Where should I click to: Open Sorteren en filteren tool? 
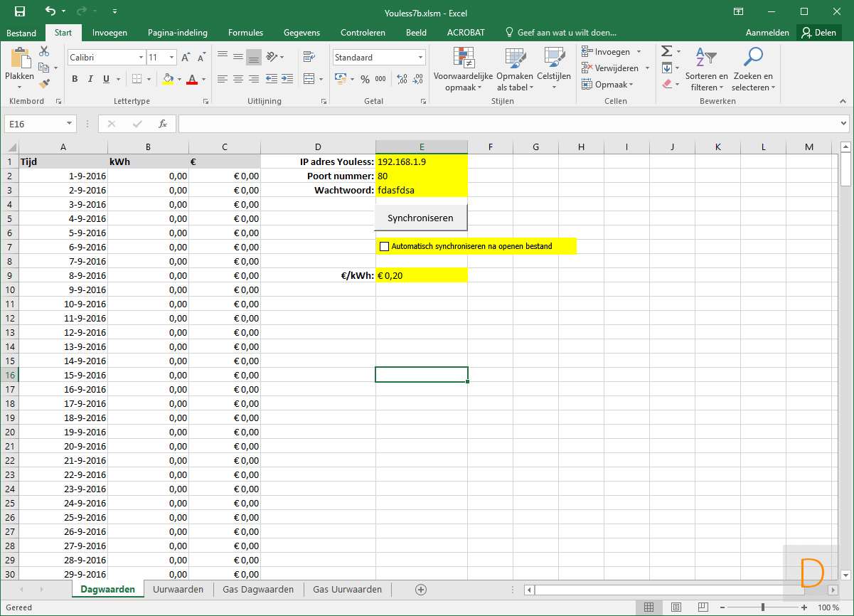[706, 71]
